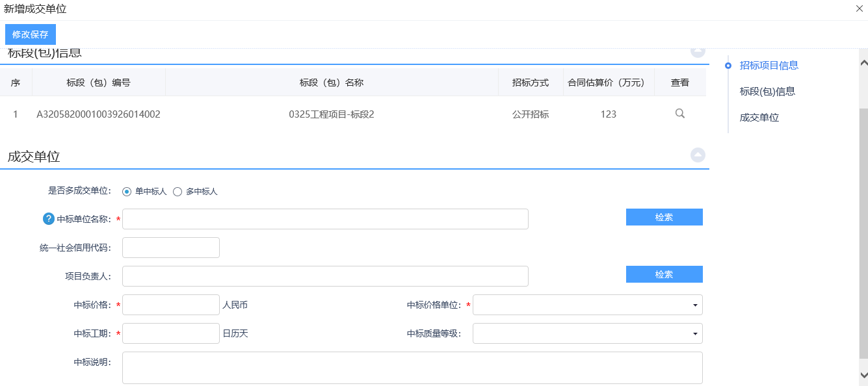Viewport: 868px width, 386px height.
Task: Click the blue help icon beside 中标单位名称
Action: coord(49,219)
